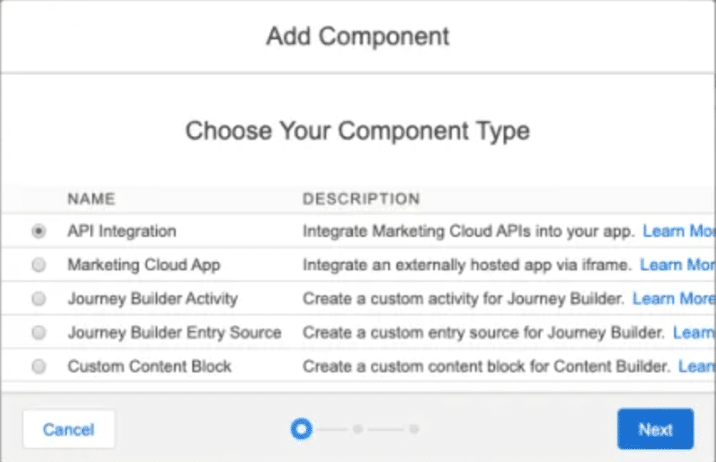This screenshot has width=716, height=462.
Task: Click the DESCRIPTION column header
Action: tap(361, 199)
